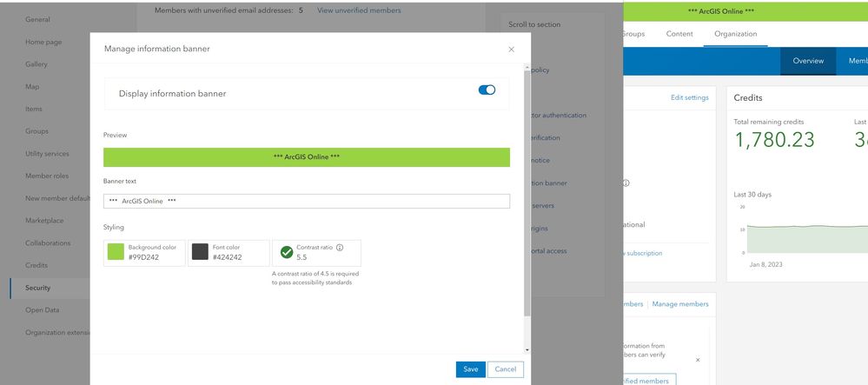Open General settings in sidebar

pyautogui.click(x=37, y=19)
